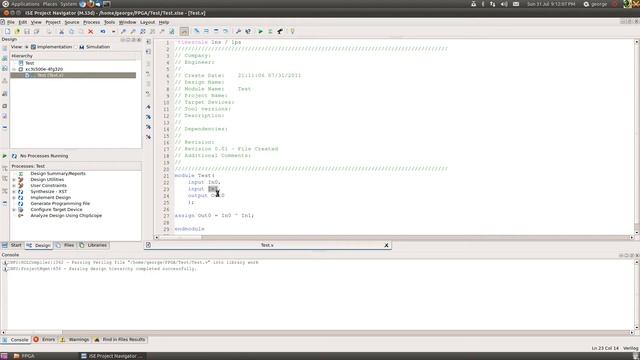Image resolution: width=640 pixels, height=360 pixels.
Task: Click the green run process arrow left of Processes
Action: [x=4, y=156]
